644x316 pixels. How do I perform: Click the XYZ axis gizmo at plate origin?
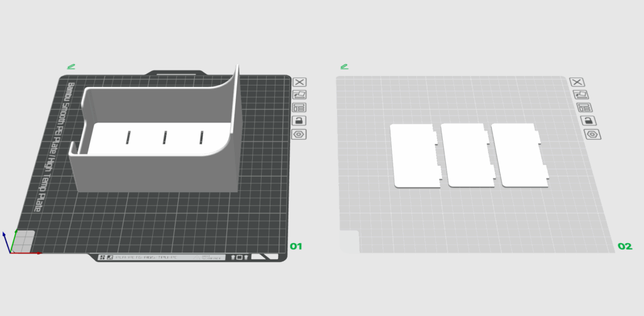click(x=14, y=245)
